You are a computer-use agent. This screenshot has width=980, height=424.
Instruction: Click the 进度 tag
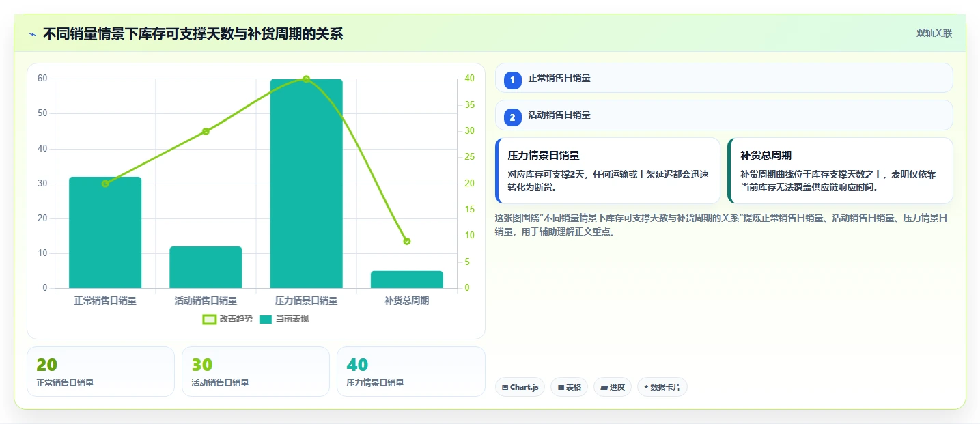pos(613,387)
